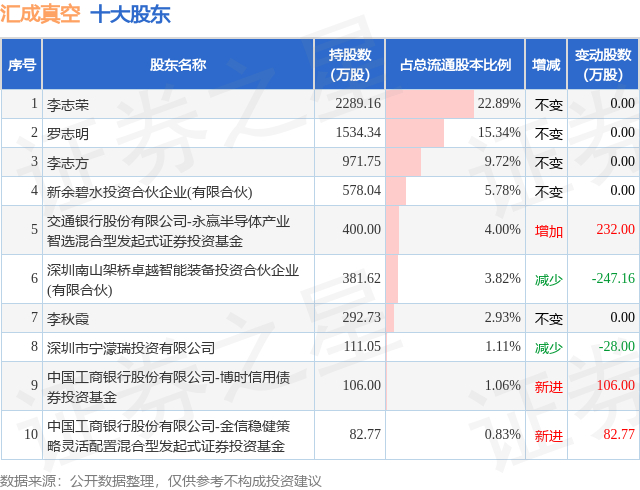Click the 22.89% proportion value
The image size is (640, 490).
tap(499, 103)
